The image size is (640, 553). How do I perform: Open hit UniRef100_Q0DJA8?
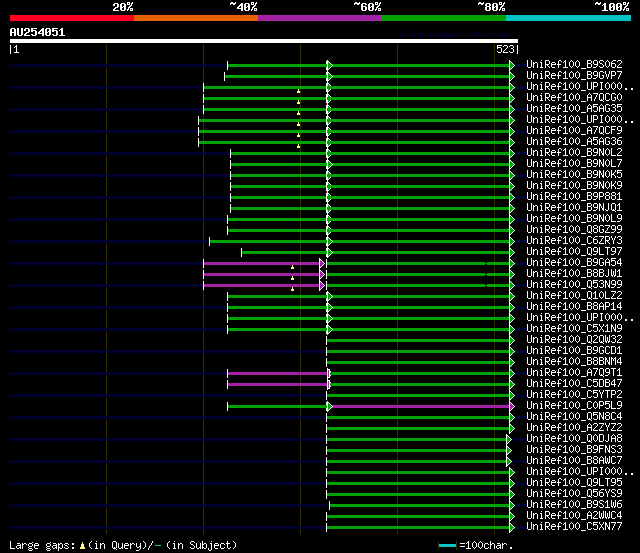[x=574, y=439]
